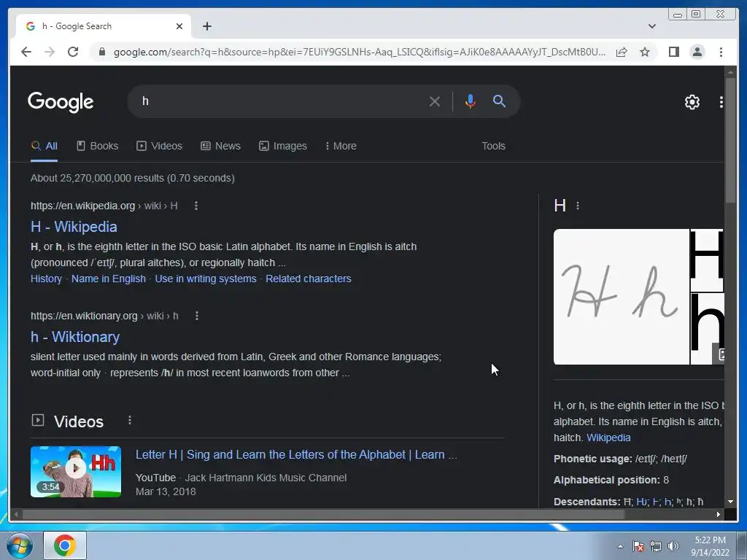Screen dimensions: 747x560
Task: Open the 'H - Wikipedia' result
Action: (x=74, y=227)
